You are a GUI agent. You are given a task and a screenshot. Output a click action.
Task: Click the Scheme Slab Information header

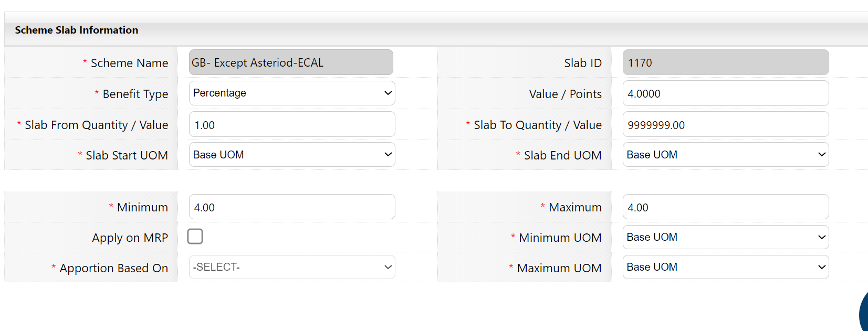(77, 30)
